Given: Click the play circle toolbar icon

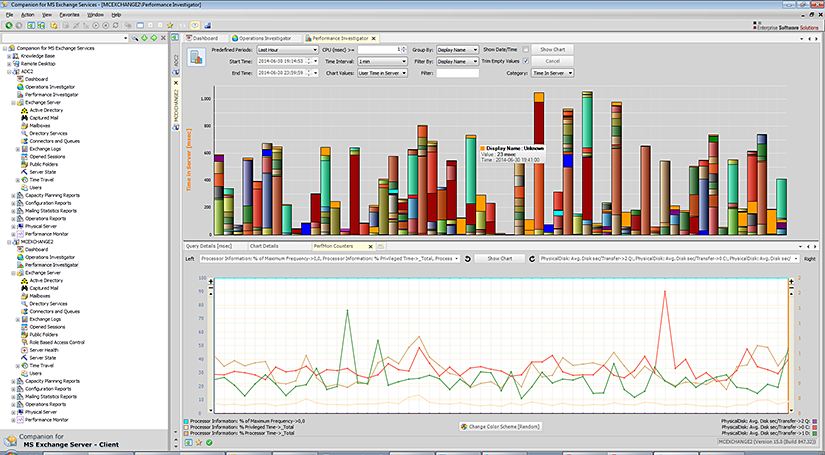Looking at the screenshot, I should [x=96, y=25].
